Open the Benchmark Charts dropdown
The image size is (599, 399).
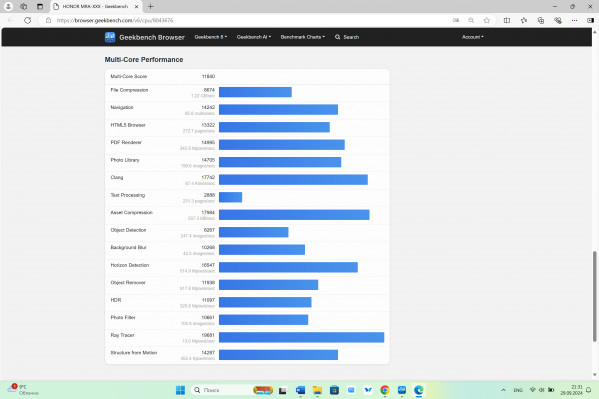303,37
